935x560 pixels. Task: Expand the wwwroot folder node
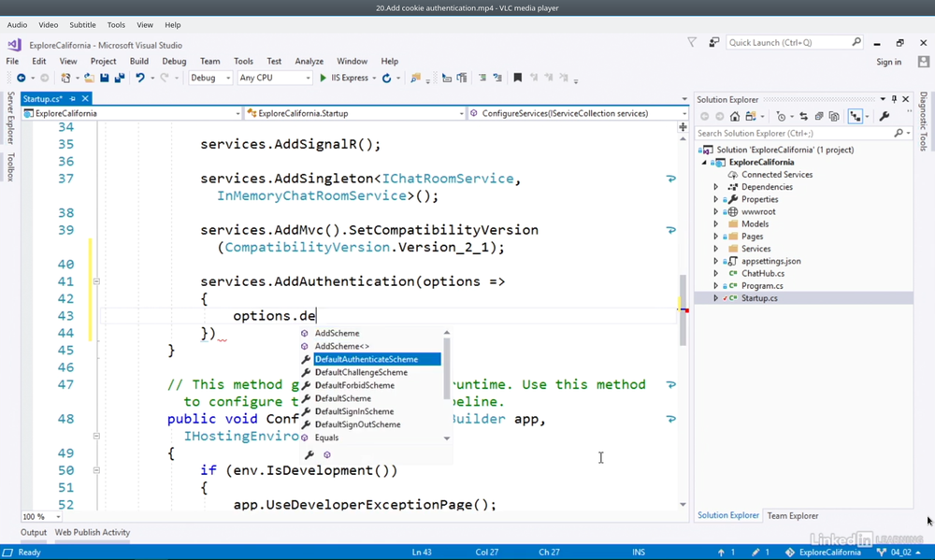tap(716, 211)
